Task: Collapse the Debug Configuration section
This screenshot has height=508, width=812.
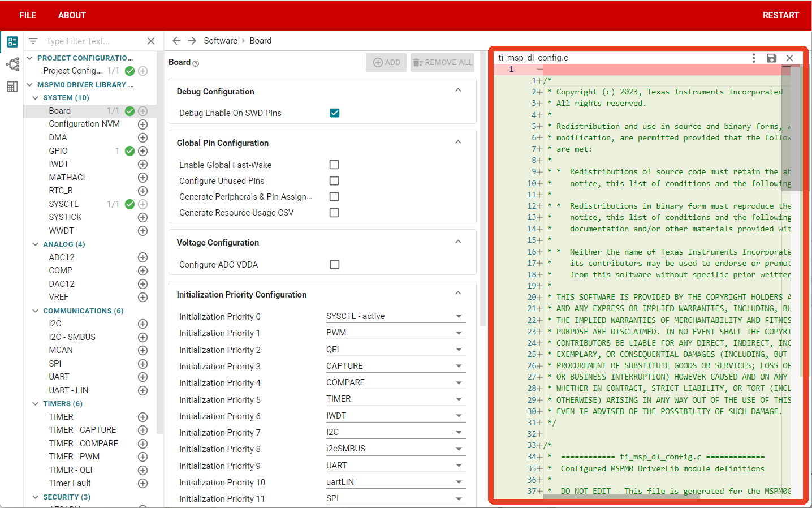Action: point(458,91)
